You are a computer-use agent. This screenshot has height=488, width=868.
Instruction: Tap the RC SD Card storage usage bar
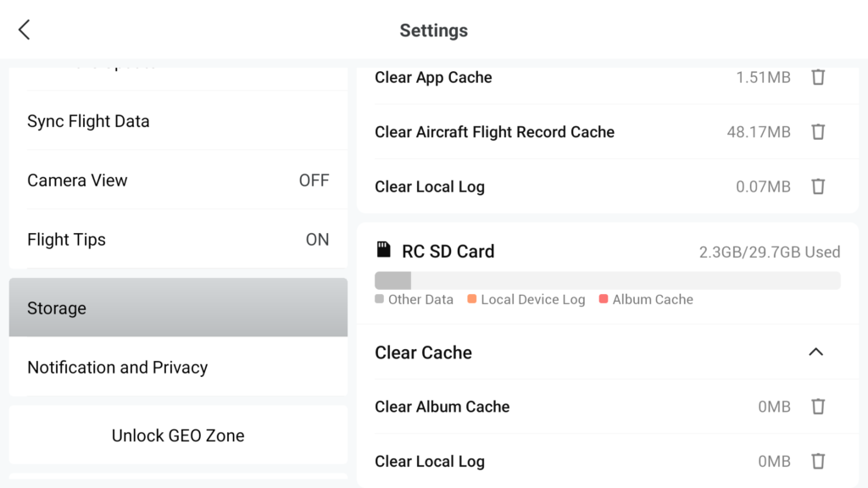tap(608, 280)
